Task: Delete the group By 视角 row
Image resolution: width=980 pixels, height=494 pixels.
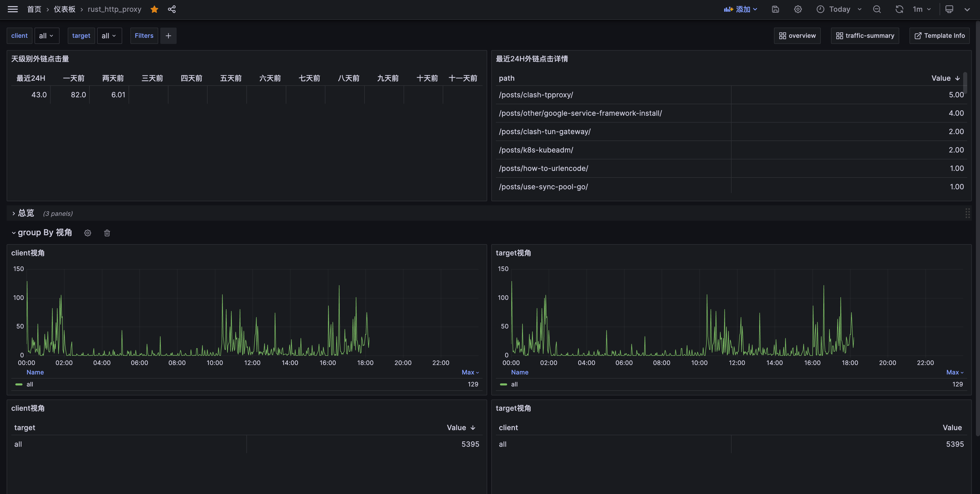Action: [x=107, y=233]
